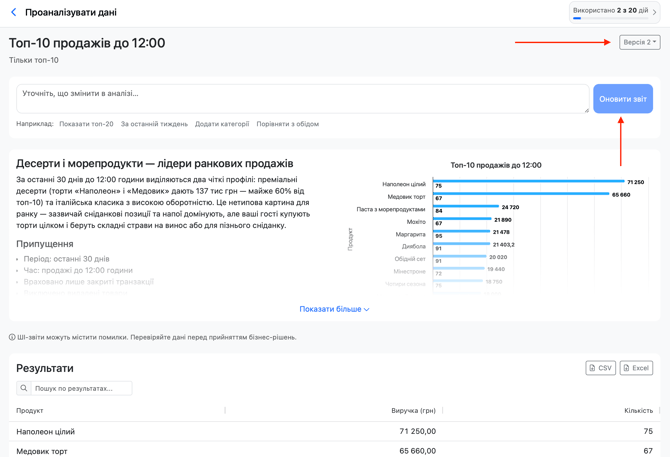Click the Порівняти з обідом suggestion
Viewport: 670px width, 457px height.
click(x=288, y=124)
